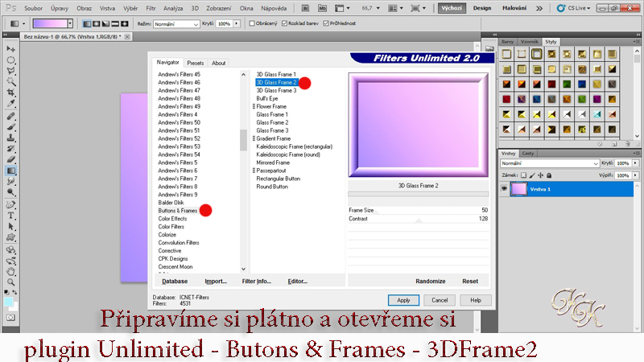The width and height of the screenshot is (644, 362).
Task: Select the Path Selection tool
Action: tap(10, 227)
